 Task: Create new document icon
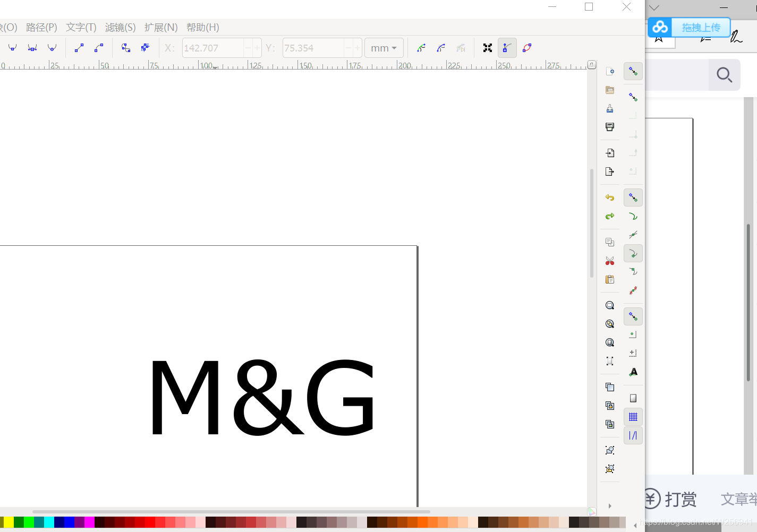(610, 71)
